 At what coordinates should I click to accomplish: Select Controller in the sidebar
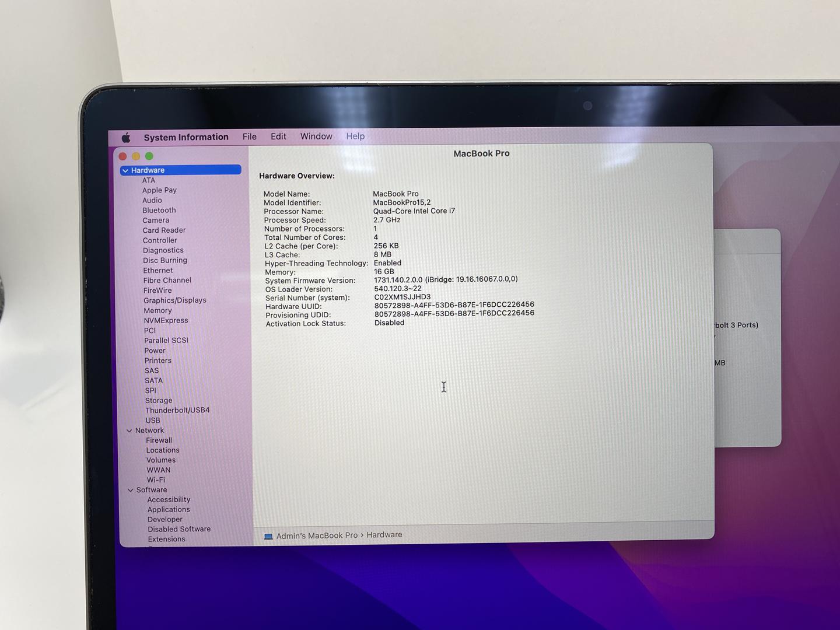coord(160,240)
